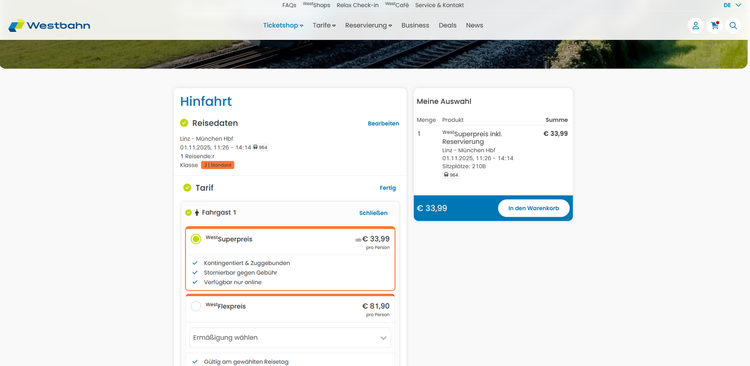750x366 pixels.
Task: Click Bearbeiten next to Reisedaten
Action: point(383,123)
